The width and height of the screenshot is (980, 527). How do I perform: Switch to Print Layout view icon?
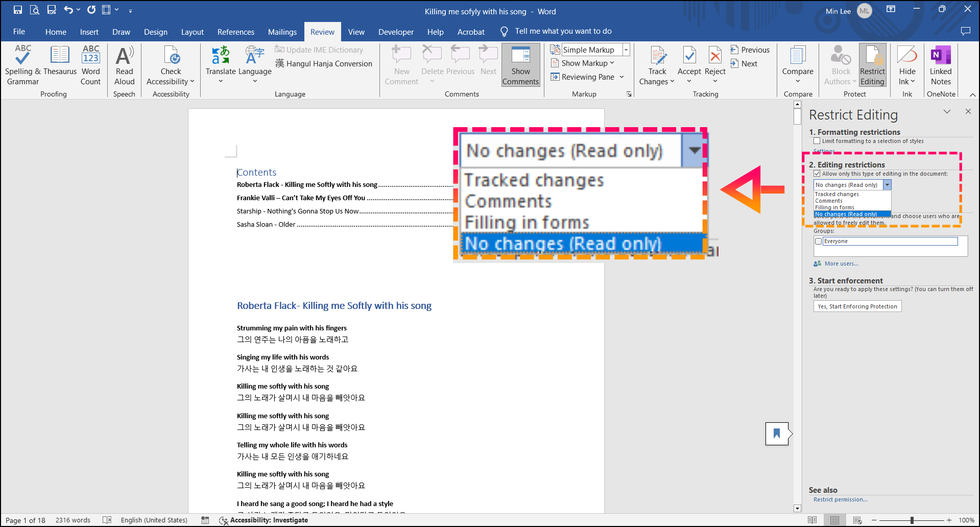coord(834,520)
